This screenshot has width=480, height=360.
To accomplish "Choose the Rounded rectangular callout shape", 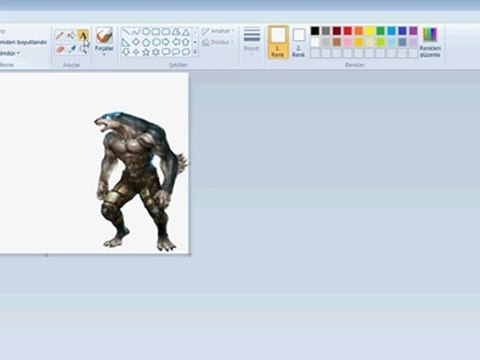I will tap(166, 52).
